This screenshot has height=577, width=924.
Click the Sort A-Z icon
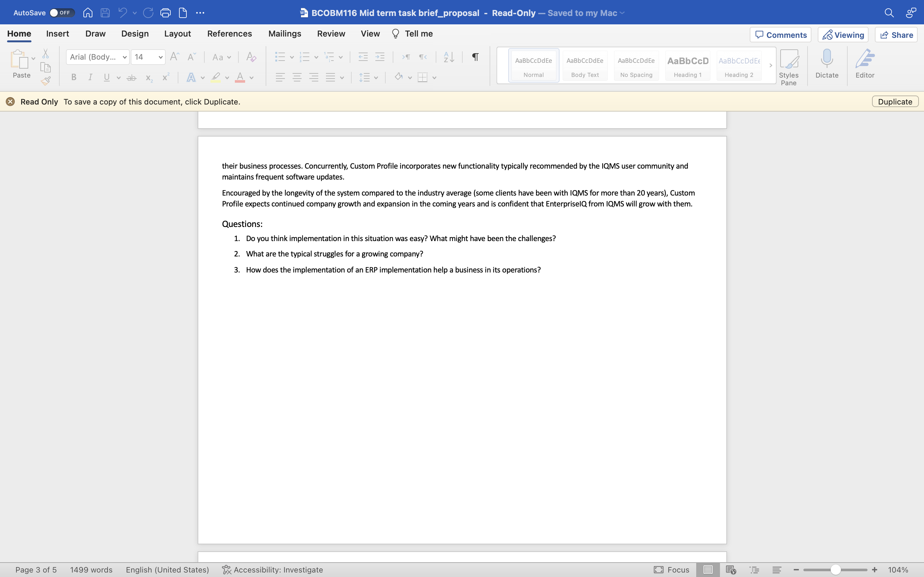(x=449, y=57)
